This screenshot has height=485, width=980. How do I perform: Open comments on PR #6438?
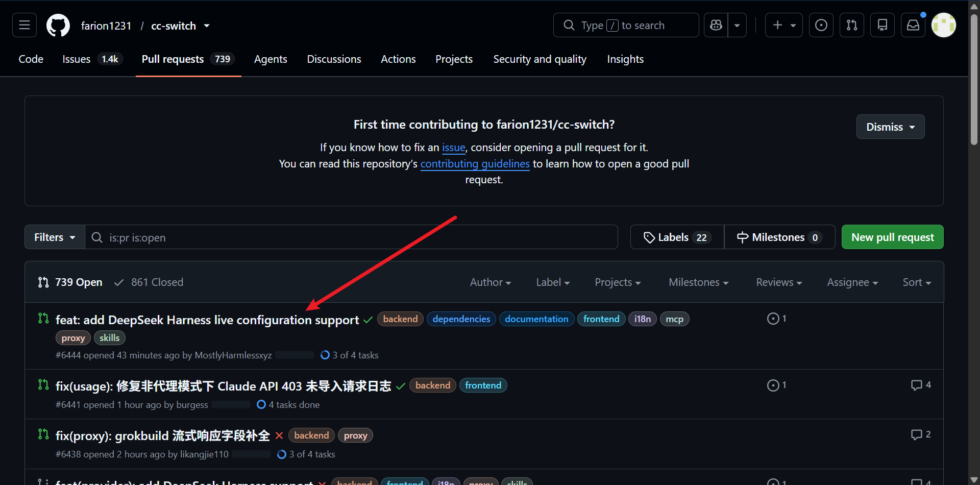[921, 434]
